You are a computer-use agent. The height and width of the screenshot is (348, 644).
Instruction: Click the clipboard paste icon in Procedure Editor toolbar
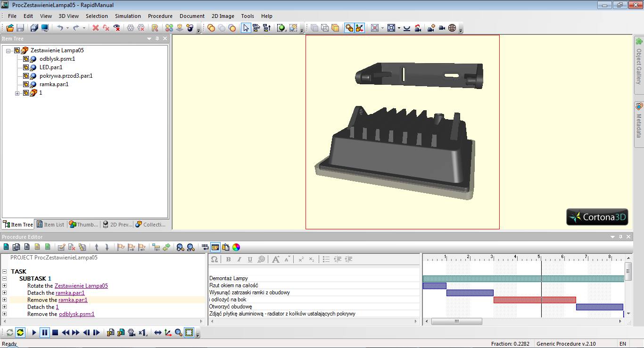[226, 247]
